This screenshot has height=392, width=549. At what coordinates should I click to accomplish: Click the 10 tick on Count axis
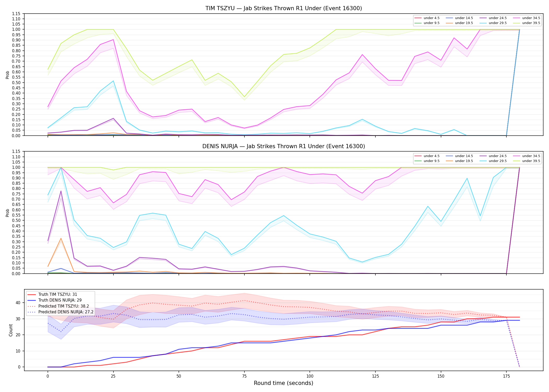18,351
